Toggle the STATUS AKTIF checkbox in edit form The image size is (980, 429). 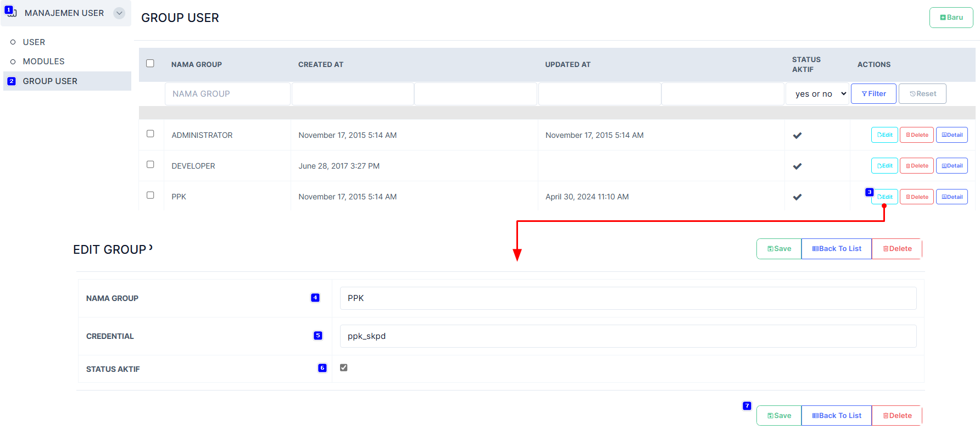[344, 367]
